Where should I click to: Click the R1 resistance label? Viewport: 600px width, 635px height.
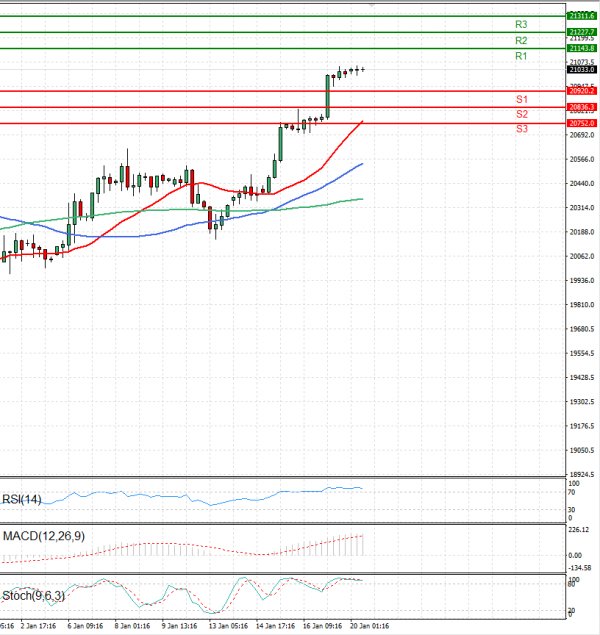(521, 56)
